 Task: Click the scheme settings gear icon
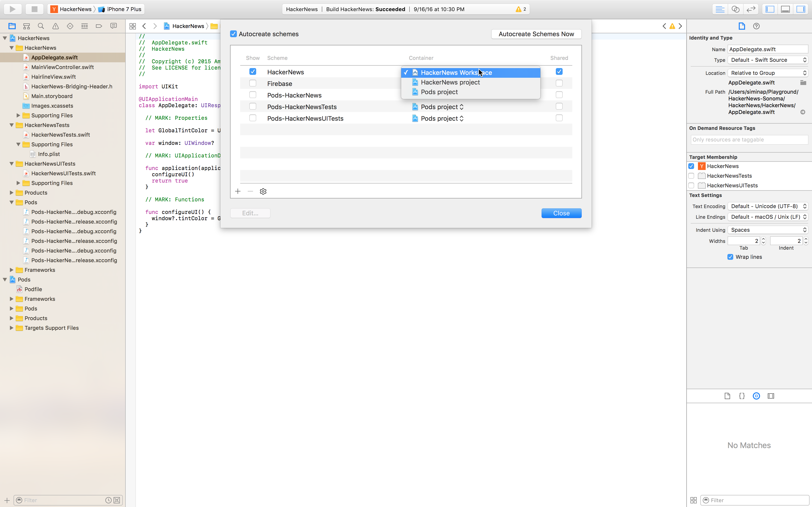pos(263,191)
